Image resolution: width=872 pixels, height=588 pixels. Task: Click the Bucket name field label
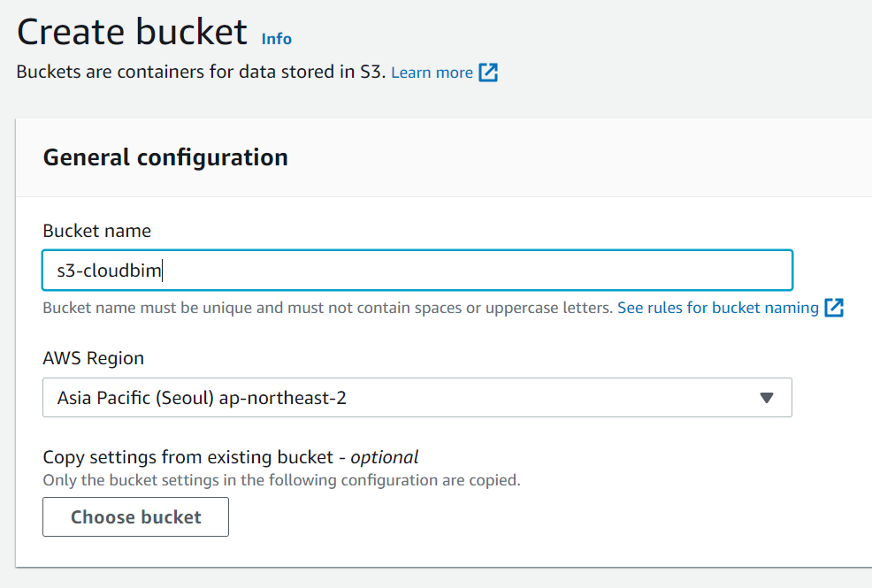[x=96, y=231]
